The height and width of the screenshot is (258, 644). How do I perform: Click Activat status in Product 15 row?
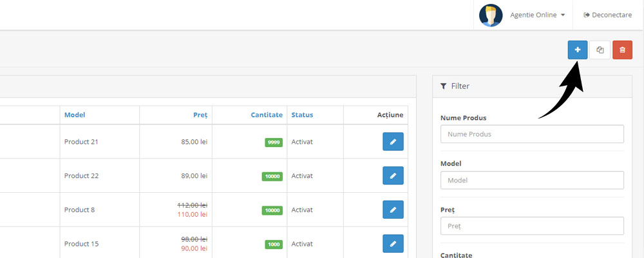pyautogui.click(x=302, y=244)
